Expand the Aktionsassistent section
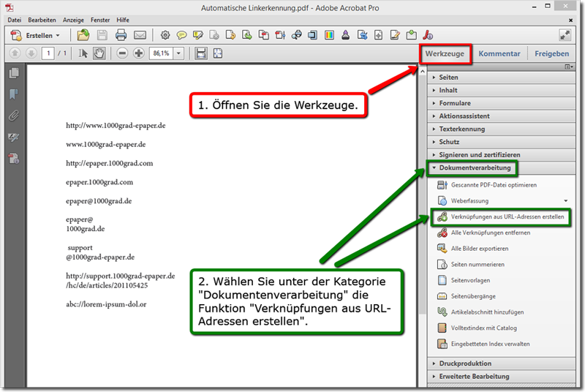The height and width of the screenshot is (392, 585). (x=501, y=116)
